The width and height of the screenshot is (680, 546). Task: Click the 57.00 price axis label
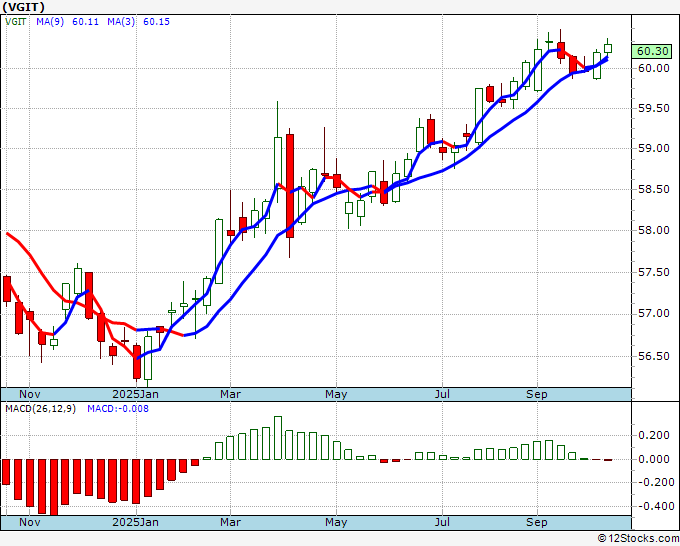[x=654, y=314]
